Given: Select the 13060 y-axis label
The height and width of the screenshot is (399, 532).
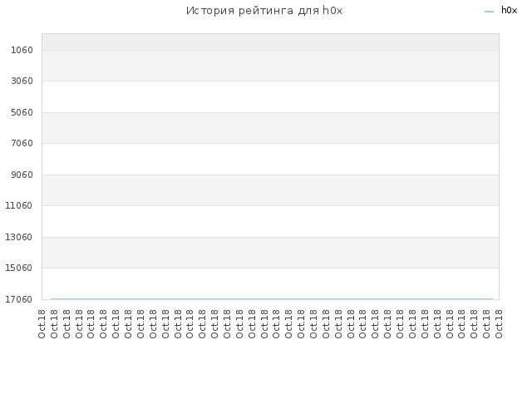Looking at the screenshot, I should click(x=18, y=237).
